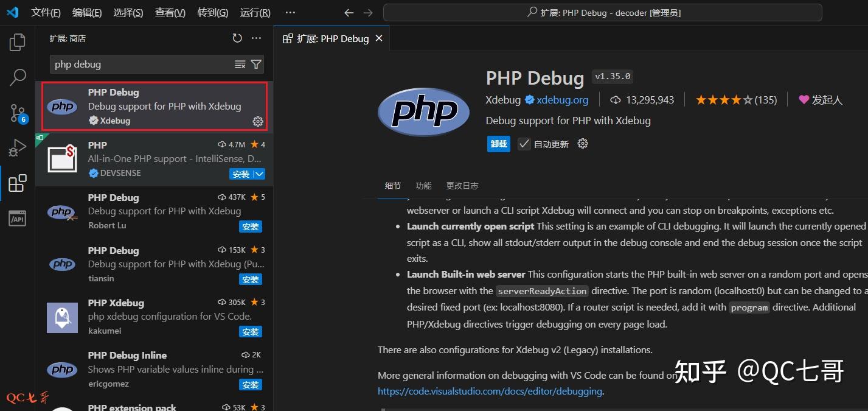This screenshot has width=868, height=411.
Task: Switch to the 更改日志 tab
Action: tap(462, 186)
